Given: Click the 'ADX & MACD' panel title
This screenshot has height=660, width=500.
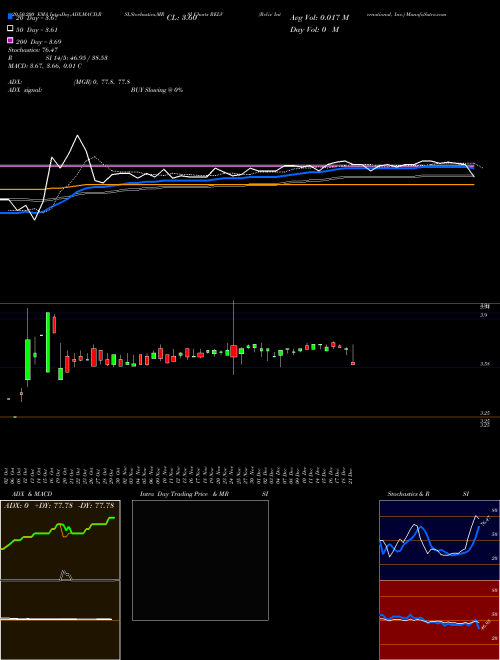Looking at the screenshot, I should click(x=32, y=494).
